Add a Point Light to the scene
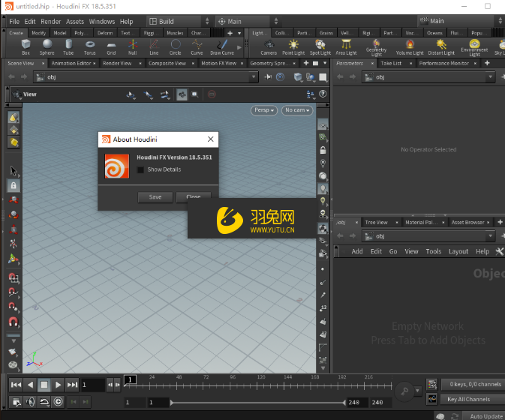The width and height of the screenshot is (505, 420). coord(293,47)
